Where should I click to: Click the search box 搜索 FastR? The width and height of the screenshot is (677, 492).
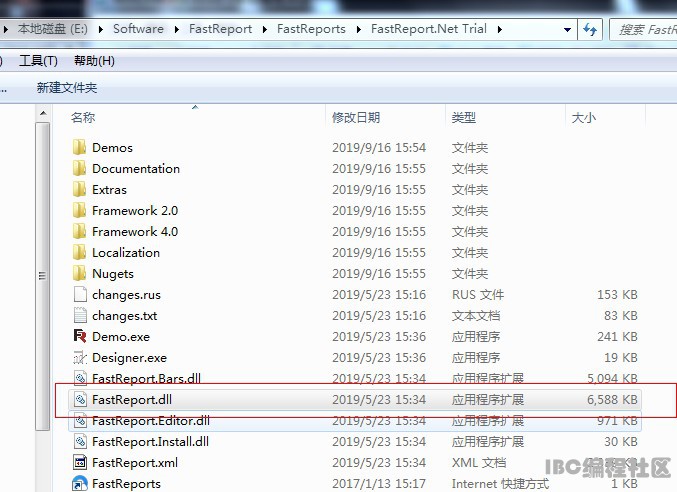pyautogui.click(x=643, y=29)
